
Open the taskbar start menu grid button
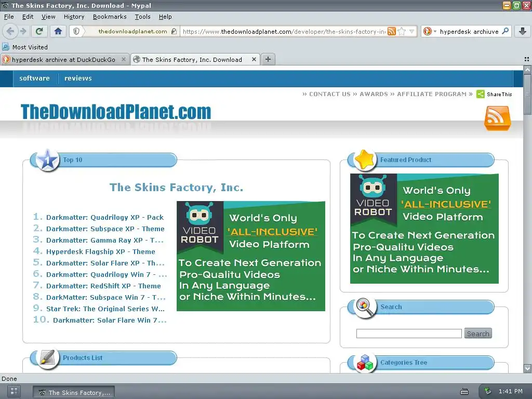click(14, 391)
